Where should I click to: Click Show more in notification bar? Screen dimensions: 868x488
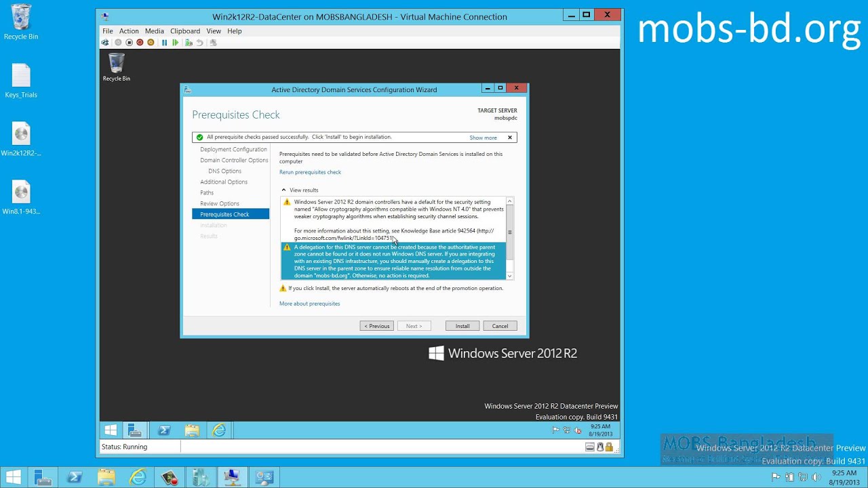pyautogui.click(x=483, y=138)
